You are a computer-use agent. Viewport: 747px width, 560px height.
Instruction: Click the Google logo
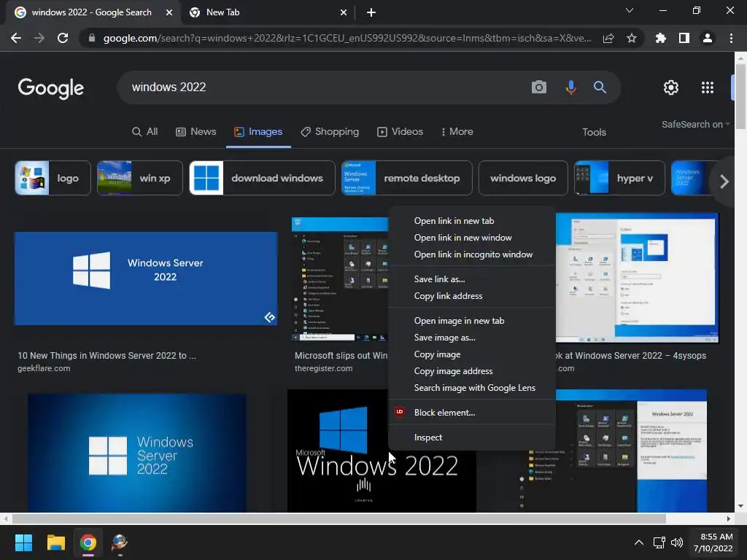coord(50,88)
